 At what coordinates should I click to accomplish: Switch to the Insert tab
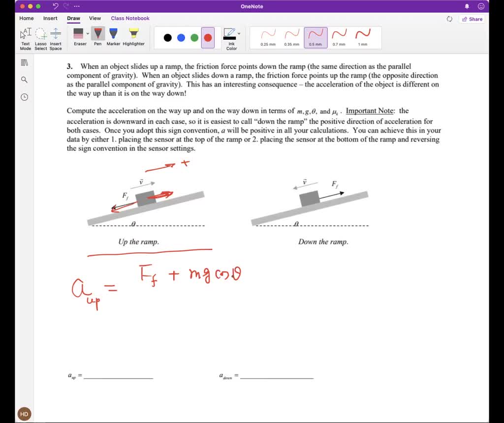tap(50, 18)
